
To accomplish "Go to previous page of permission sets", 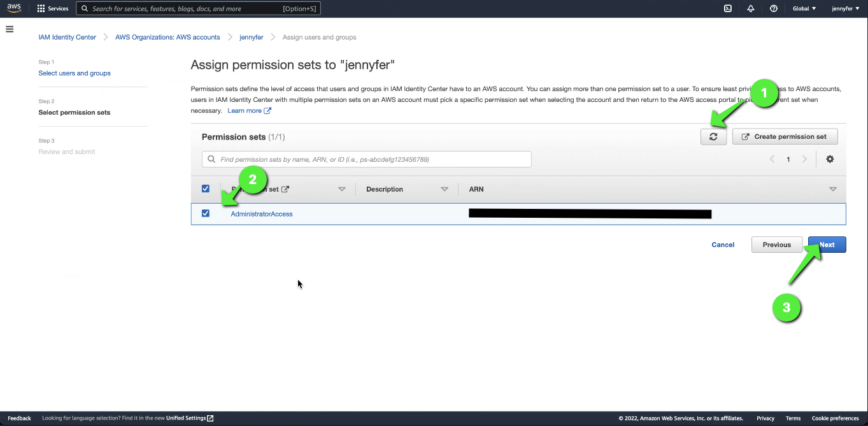I will [772, 159].
